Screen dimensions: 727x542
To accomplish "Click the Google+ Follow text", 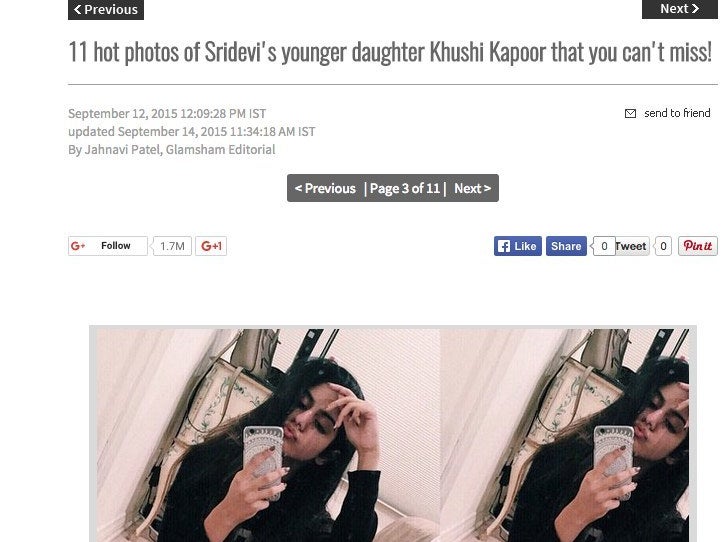I will click(x=115, y=246).
